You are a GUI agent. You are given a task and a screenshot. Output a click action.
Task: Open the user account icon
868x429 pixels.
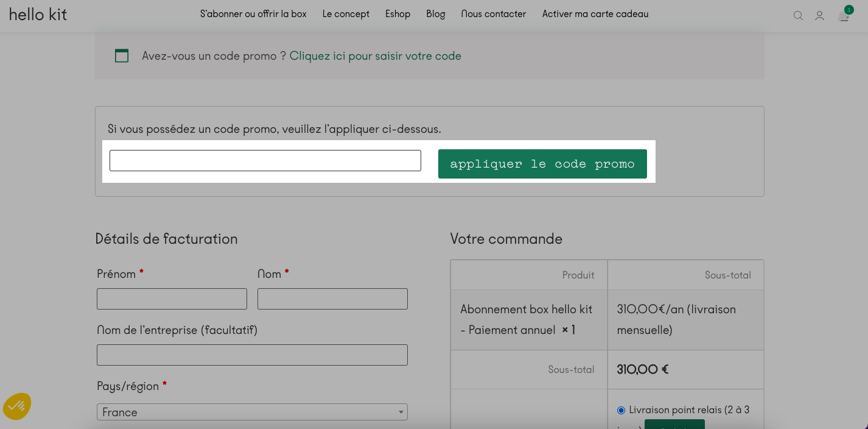point(820,16)
